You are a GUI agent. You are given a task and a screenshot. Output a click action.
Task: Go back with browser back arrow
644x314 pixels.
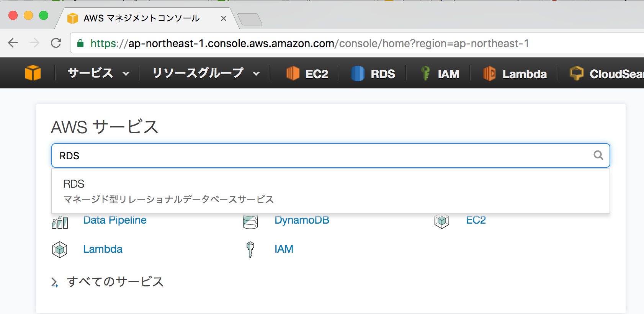[13, 43]
